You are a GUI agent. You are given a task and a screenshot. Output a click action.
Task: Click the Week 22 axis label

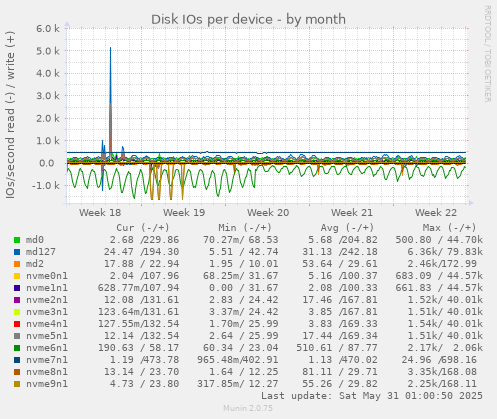pos(436,213)
